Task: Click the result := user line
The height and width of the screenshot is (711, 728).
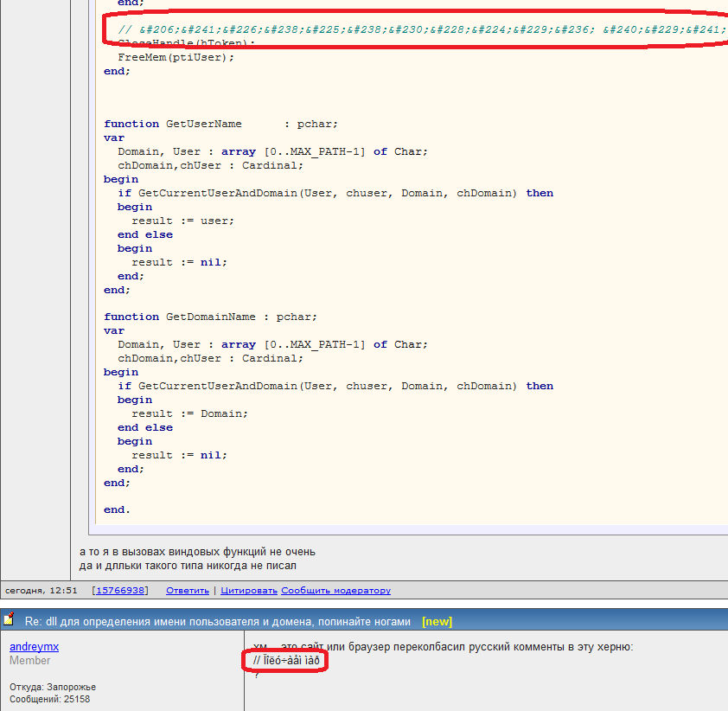Action: pyautogui.click(x=182, y=221)
